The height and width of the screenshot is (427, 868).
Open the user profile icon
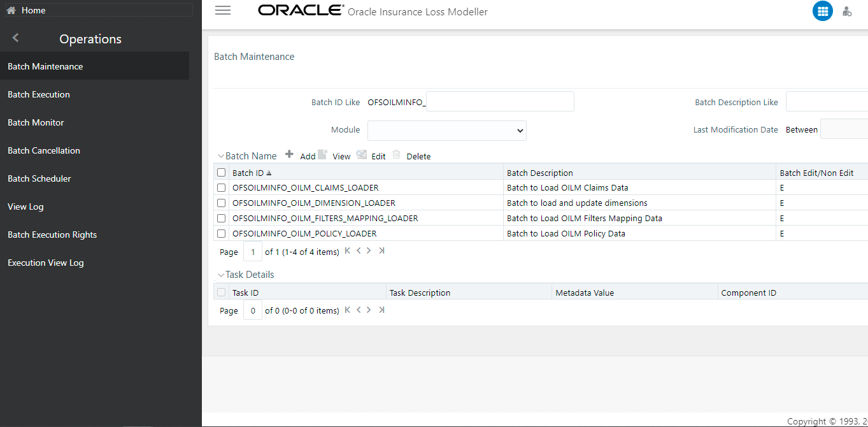(847, 11)
